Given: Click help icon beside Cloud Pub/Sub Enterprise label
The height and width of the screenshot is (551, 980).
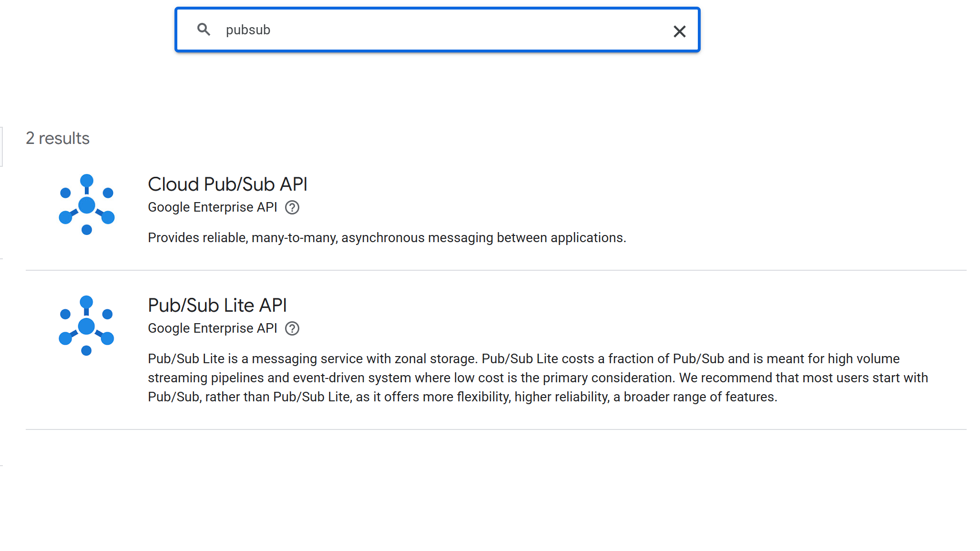Looking at the screenshot, I should click(292, 208).
